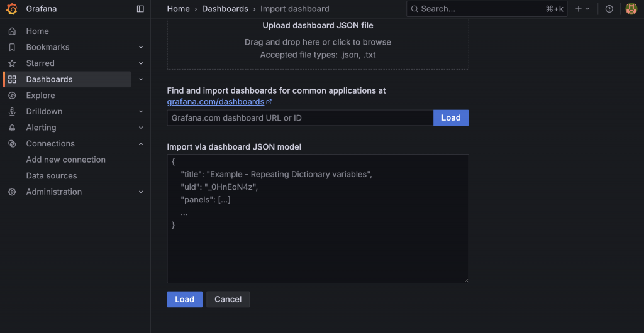Click the Drilldown icon in sidebar

[13, 112]
